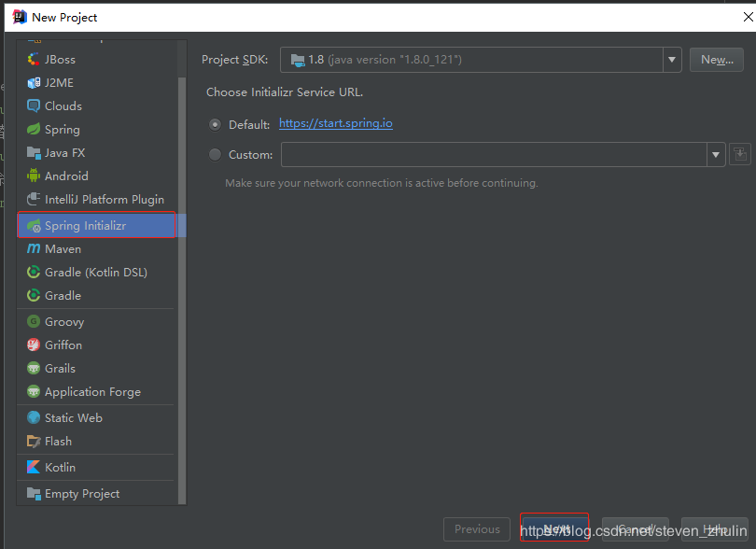Enable the Custom service URL option
Viewport: 756px width, 549px height.
(214, 154)
